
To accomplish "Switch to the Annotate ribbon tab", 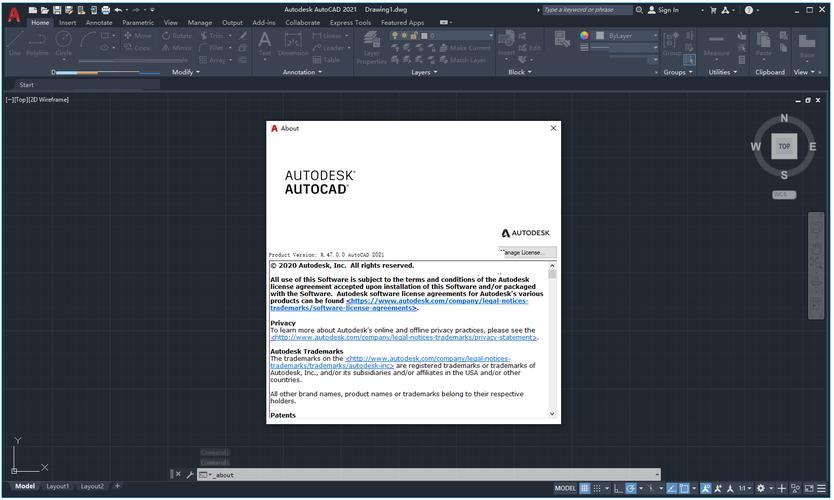I will click(99, 22).
